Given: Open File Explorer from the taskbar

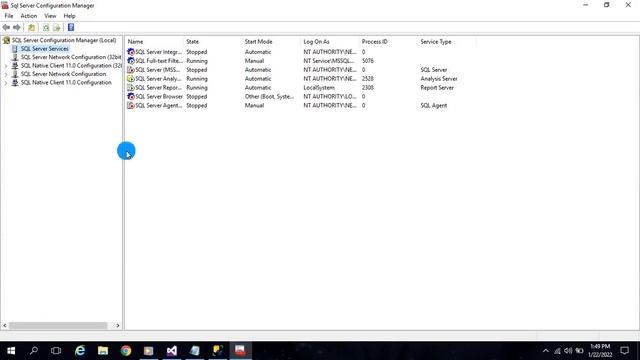Looking at the screenshot, I should (x=103, y=351).
